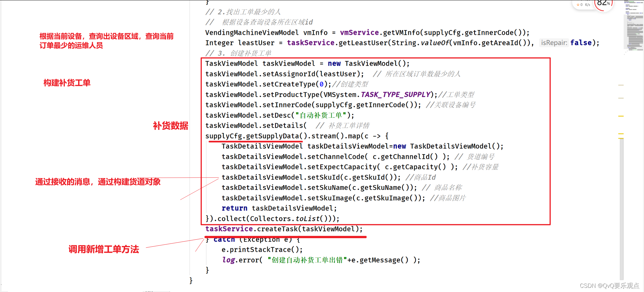Click getLeastUser method call
This screenshot has width=644, height=292.
[363, 43]
